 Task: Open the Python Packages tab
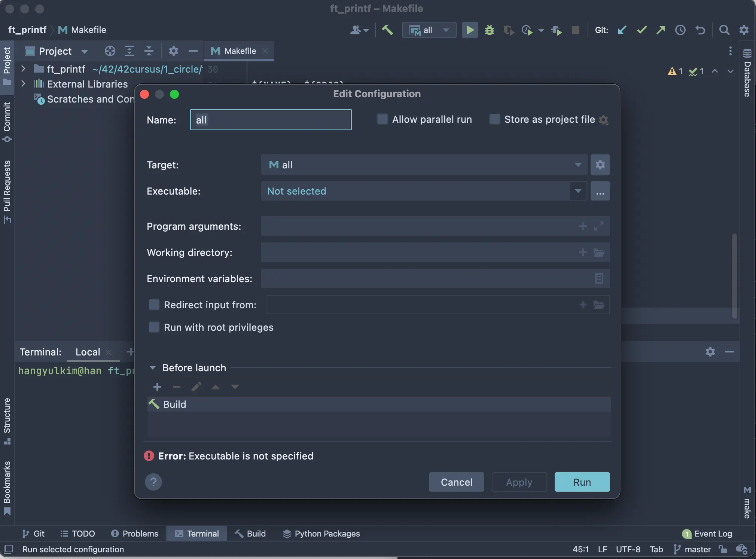coord(321,534)
